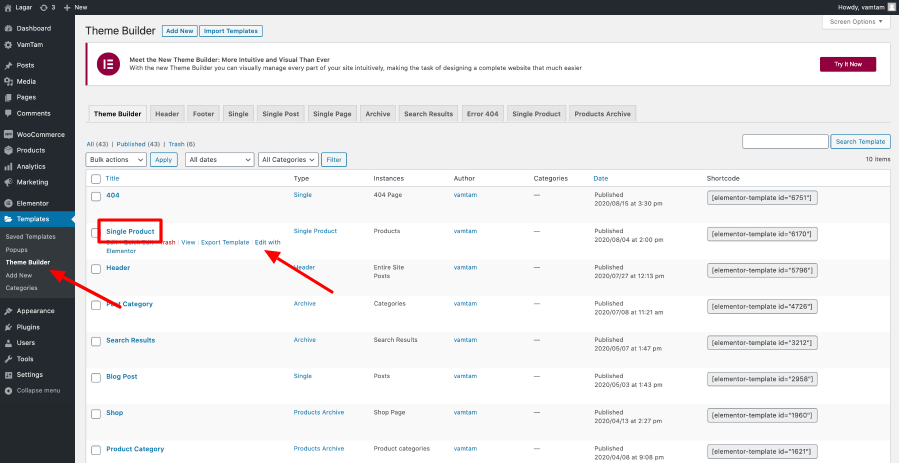
Task: Click the Comments bubble icon in sidebar
Action: [8, 113]
